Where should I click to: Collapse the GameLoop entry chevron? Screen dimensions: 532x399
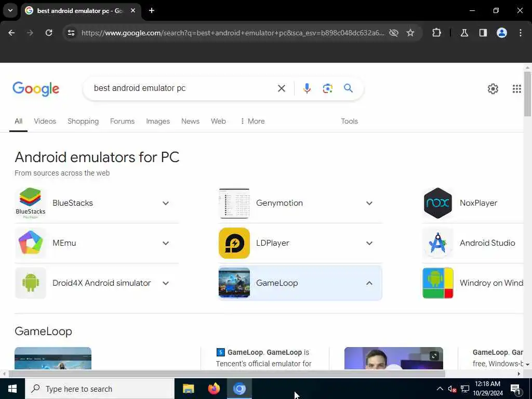(369, 283)
